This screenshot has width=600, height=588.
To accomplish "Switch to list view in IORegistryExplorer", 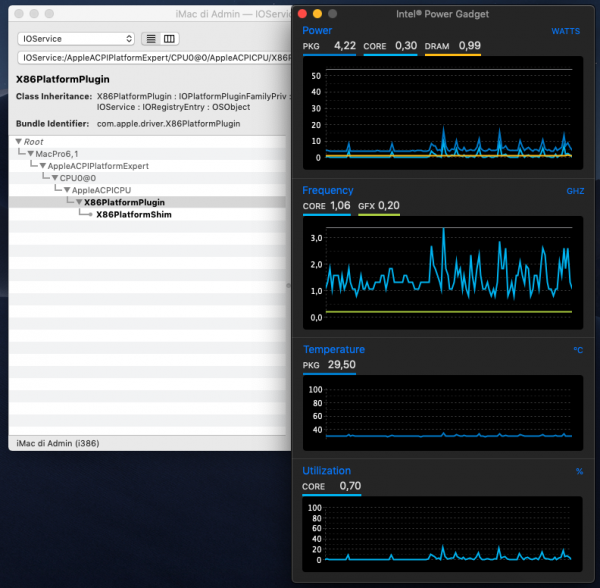I will tap(150, 38).
